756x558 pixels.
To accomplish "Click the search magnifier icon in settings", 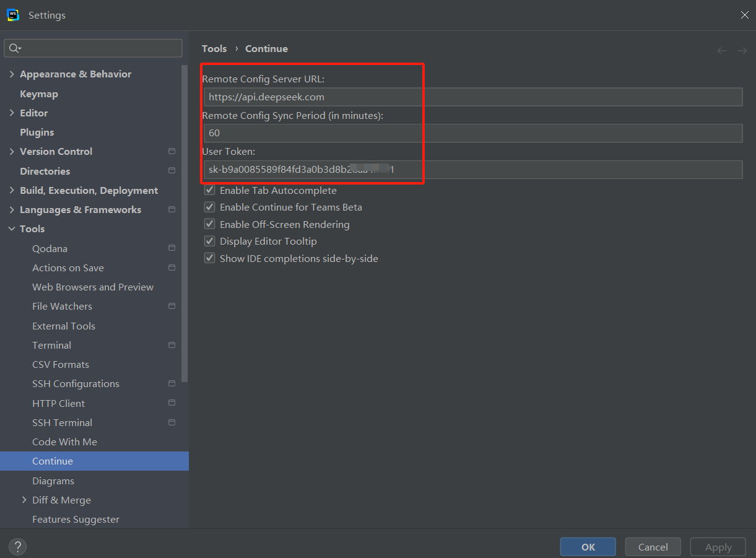I will coord(14,48).
